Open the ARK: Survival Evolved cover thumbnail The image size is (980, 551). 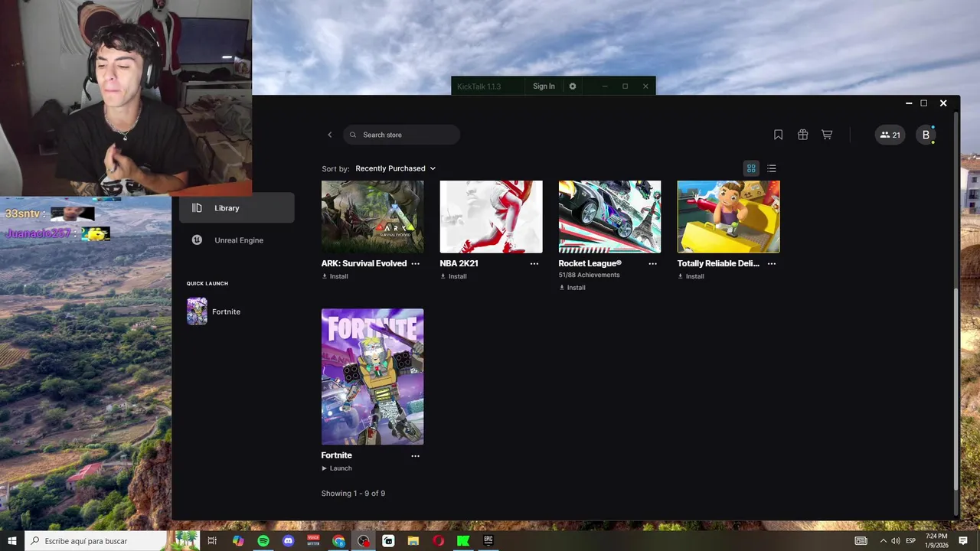tap(372, 217)
